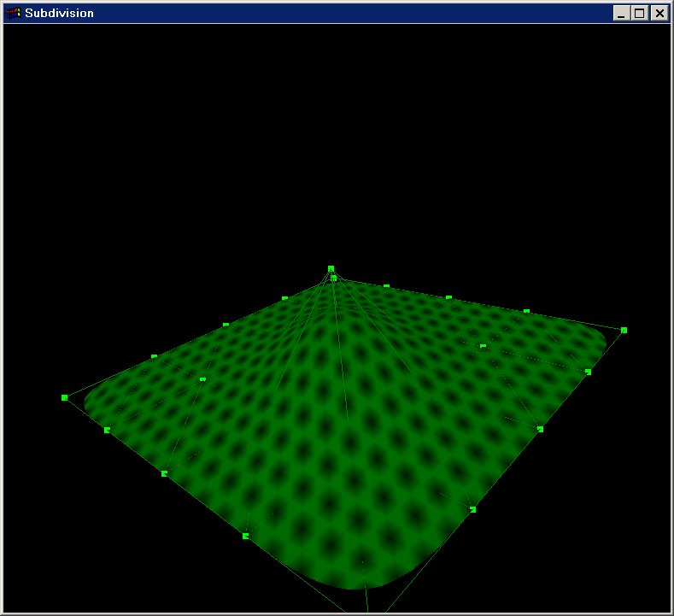674x616 pixels.
Task: Maximize the Subdivision window
Action: coord(640,13)
